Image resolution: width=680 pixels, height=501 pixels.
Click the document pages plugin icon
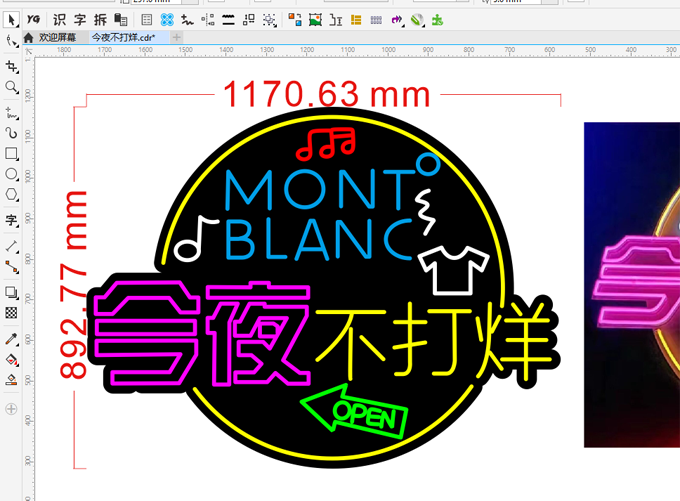pyautogui.click(x=121, y=20)
